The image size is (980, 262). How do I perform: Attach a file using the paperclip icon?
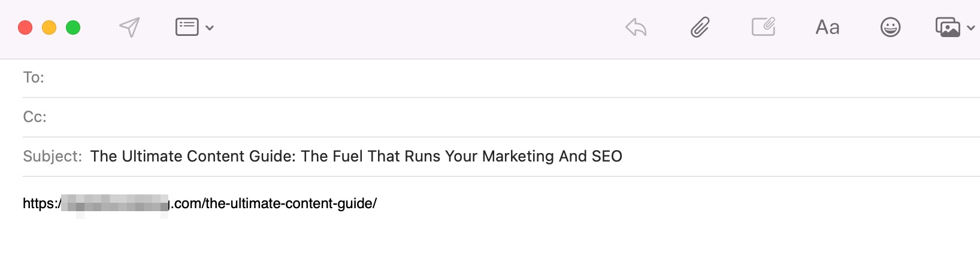(x=700, y=27)
